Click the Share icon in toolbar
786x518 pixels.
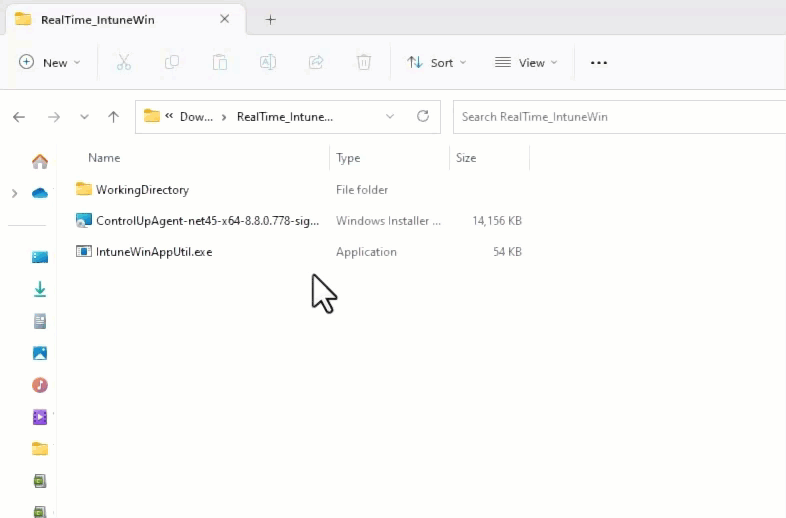point(316,63)
